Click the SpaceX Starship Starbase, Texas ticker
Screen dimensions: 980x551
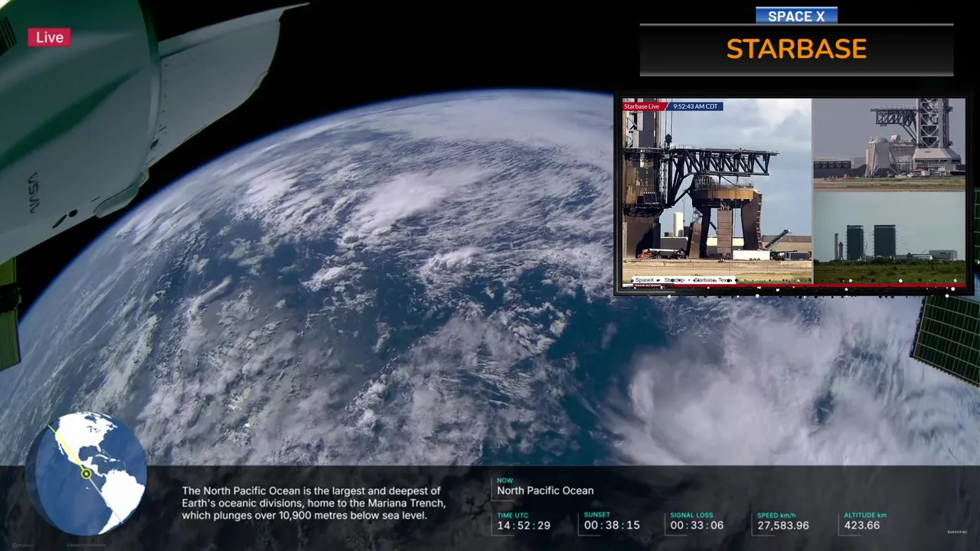[683, 280]
